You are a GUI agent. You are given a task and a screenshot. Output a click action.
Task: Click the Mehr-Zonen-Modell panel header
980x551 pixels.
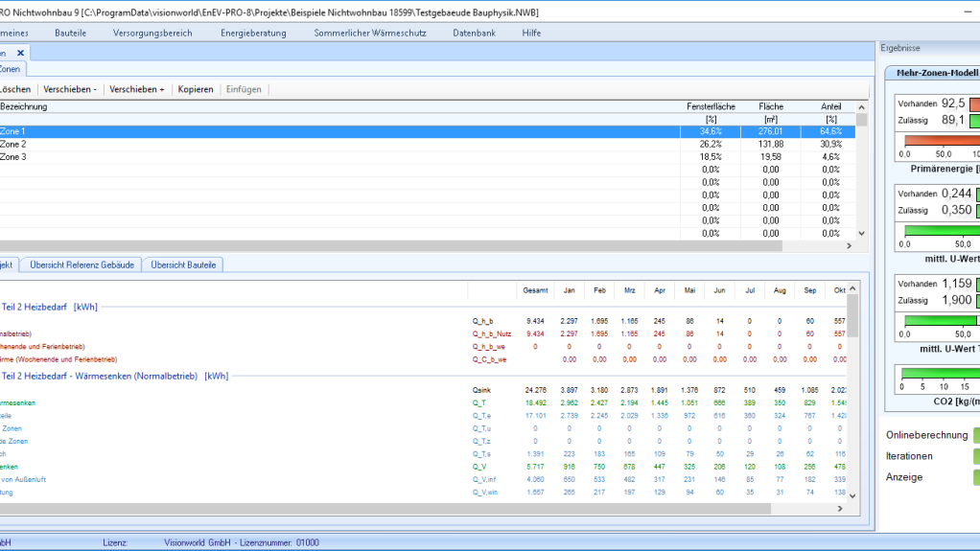[x=937, y=73]
